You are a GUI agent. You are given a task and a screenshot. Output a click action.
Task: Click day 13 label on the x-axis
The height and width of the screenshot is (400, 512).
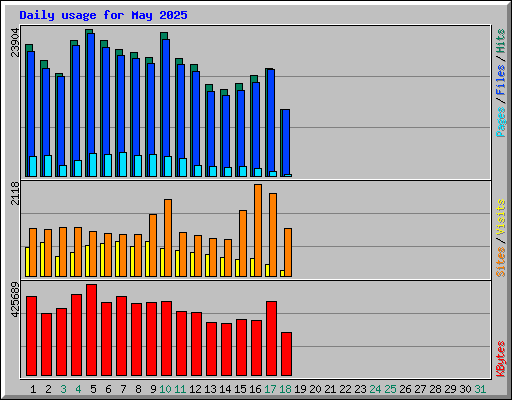point(210,389)
